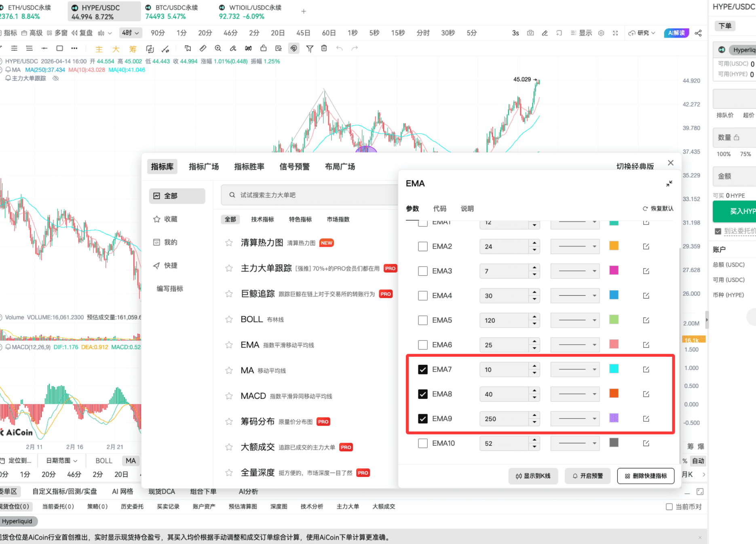756x544 pixels.
Task: Click the magnet snap icon
Action: click(x=293, y=48)
